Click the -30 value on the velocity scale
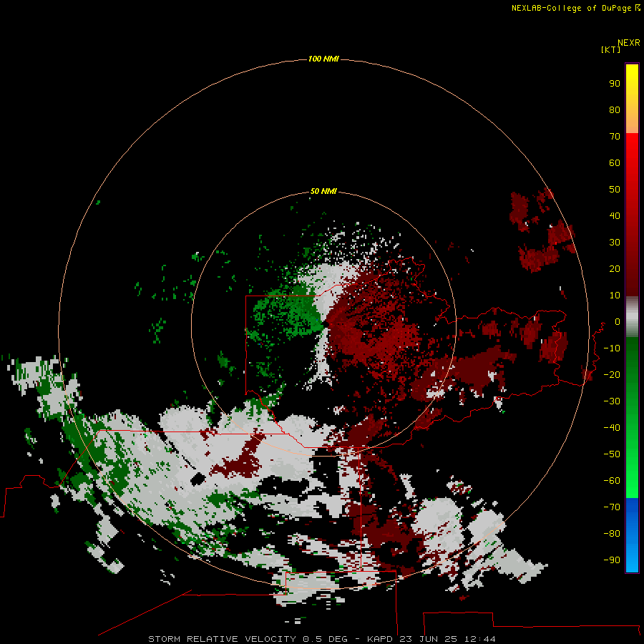 [x=612, y=401]
